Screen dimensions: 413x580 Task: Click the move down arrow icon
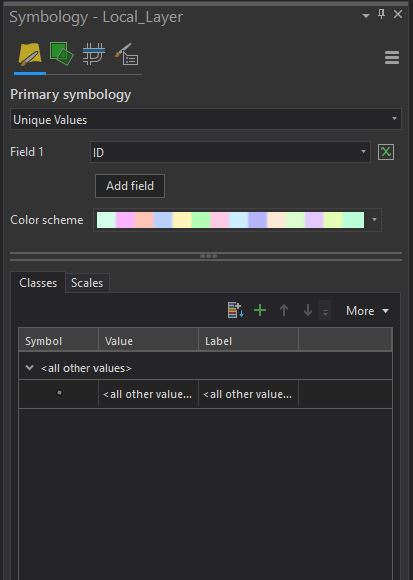pyautogui.click(x=308, y=310)
